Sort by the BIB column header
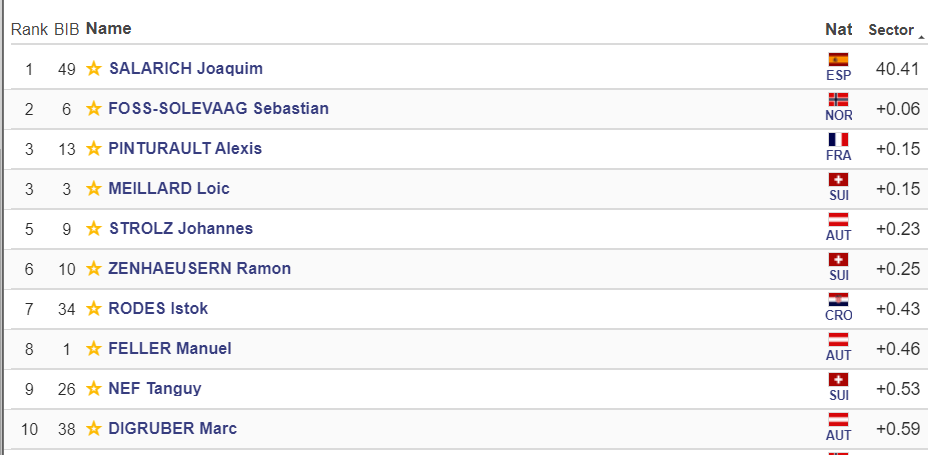 67,29
